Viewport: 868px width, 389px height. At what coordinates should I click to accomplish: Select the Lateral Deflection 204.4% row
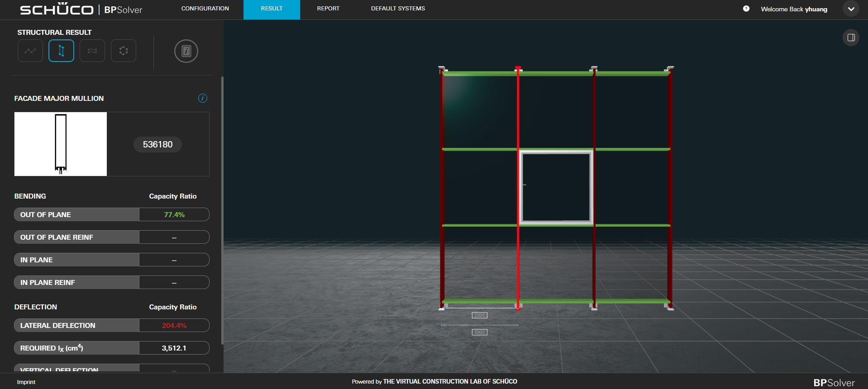pos(111,325)
